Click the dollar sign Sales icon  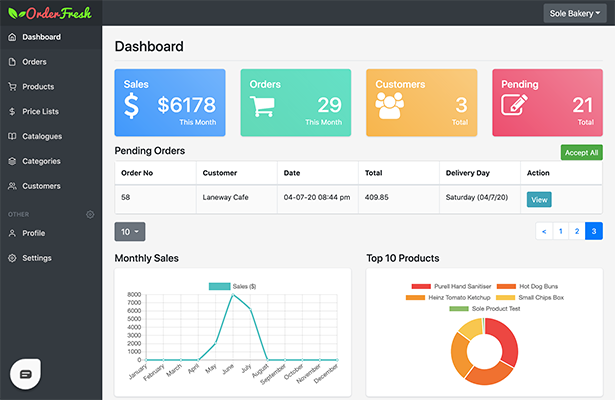pyautogui.click(x=132, y=105)
